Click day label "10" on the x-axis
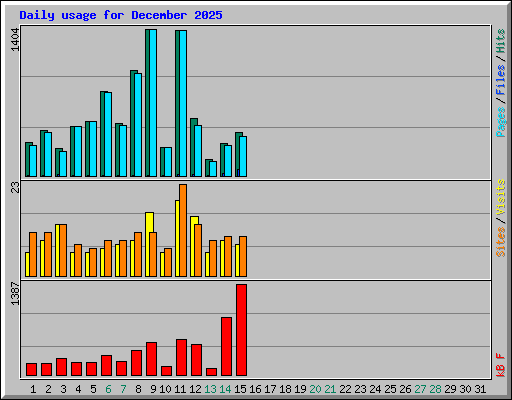This screenshot has height=400, width=512. [x=165, y=389]
